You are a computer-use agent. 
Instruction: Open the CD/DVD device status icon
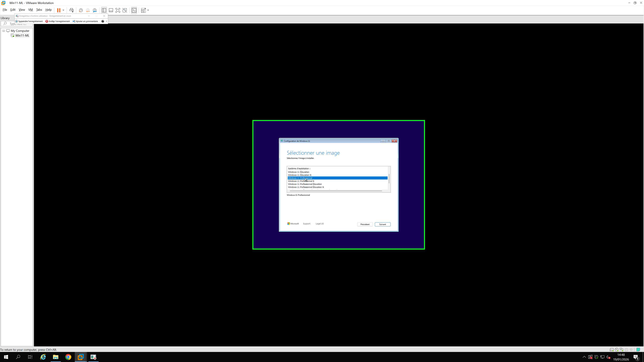coord(617,350)
